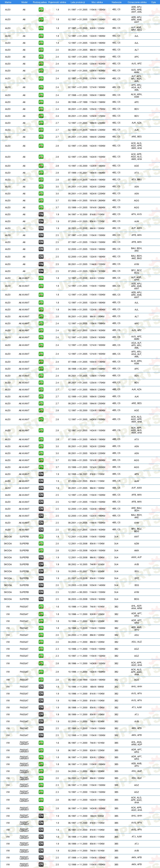Click the 'Nadwozie' column header

coord(116,2)
